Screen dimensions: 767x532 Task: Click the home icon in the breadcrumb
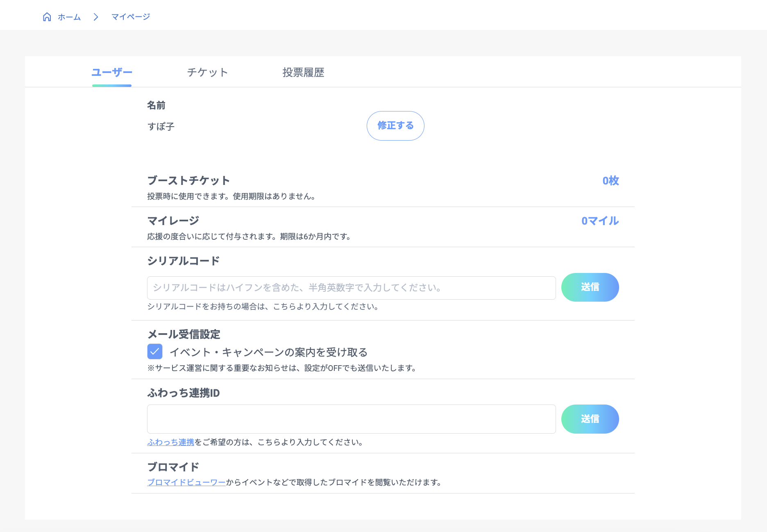click(47, 17)
